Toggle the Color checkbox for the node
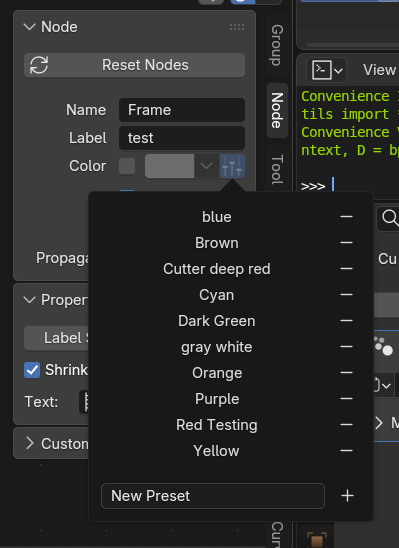Viewport: 399px width, 548px height. click(x=127, y=166)
